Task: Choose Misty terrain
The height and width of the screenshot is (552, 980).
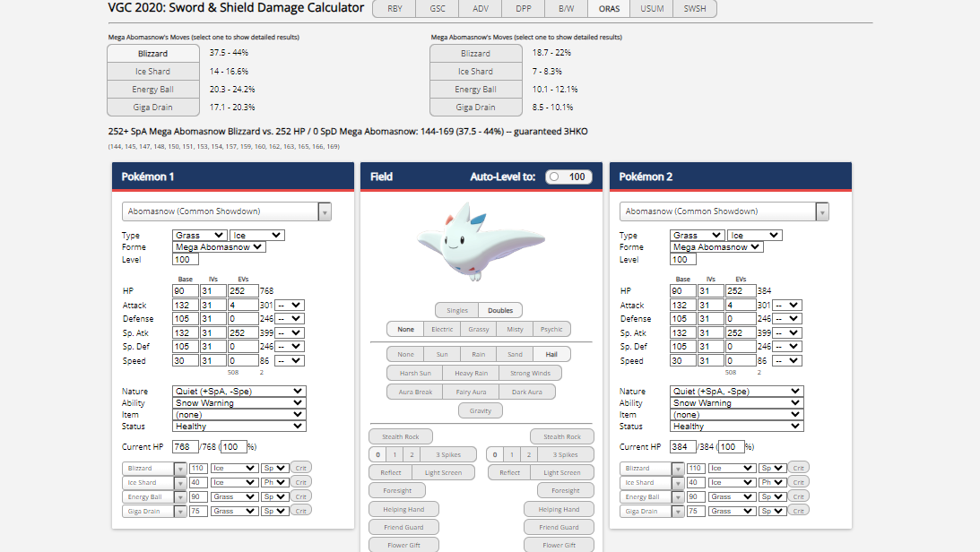Action: pos(515,329)
